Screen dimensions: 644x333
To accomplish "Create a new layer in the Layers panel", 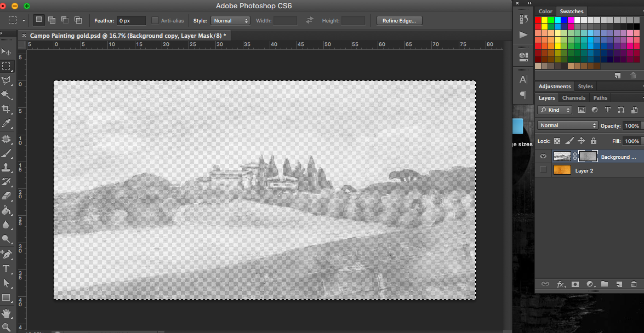I will pyautogui.click(x=619, y=284).
